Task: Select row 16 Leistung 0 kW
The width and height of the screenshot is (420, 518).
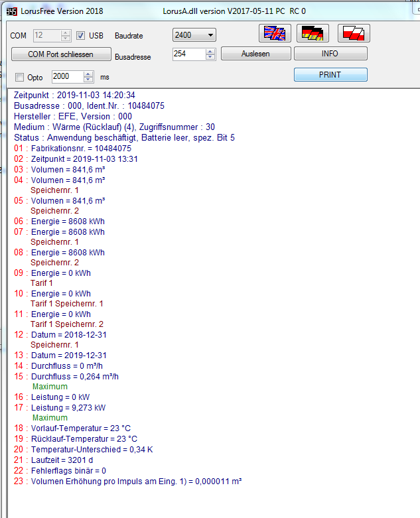Action: click(x=52, y=397)
